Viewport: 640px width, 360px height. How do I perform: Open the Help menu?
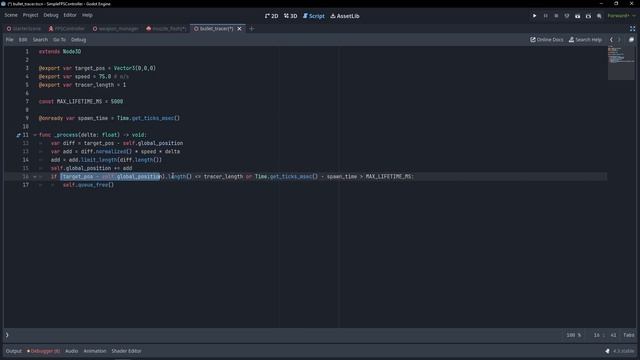(x=87, y=15)
